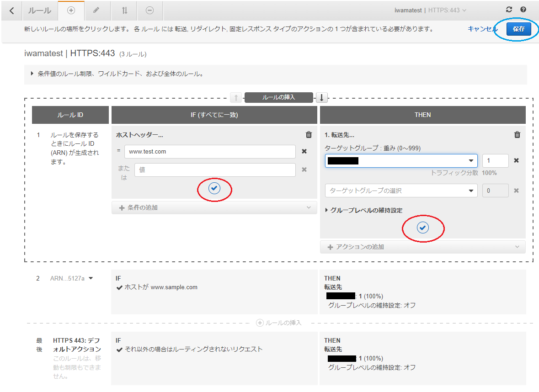Open the delete rules minus tab
This screenshot has width=539, height=392.
(x=149, y=11)
